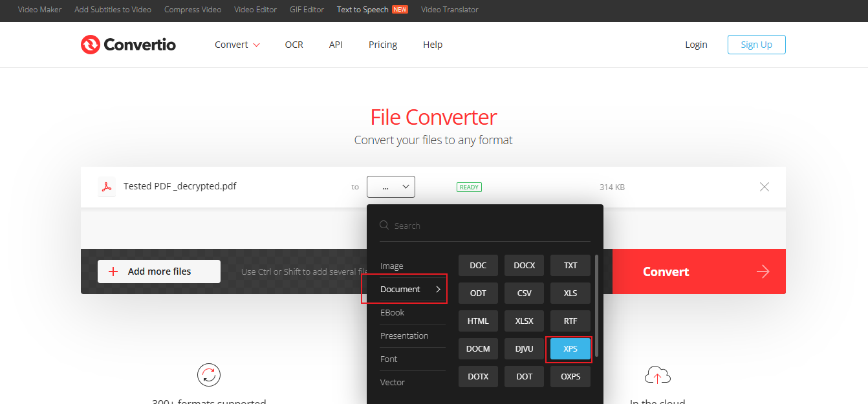The height and width of the screenshot is (404, 868).
Task: Click the search magnifier icon
Action: click(384, 226)
